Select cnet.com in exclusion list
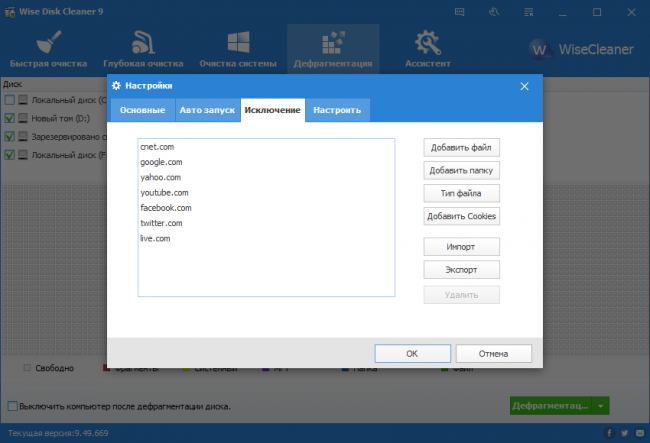Image resolution: width=650 pixels, height=443 pixels. coord(157,147)
